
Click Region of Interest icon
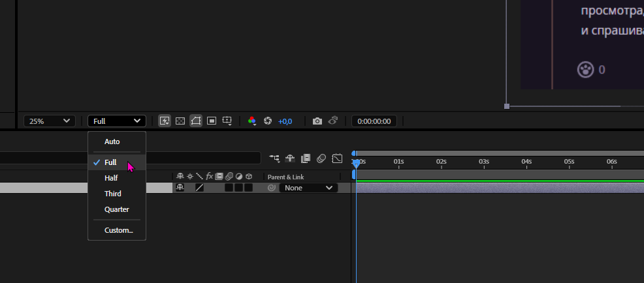[212, 121]
